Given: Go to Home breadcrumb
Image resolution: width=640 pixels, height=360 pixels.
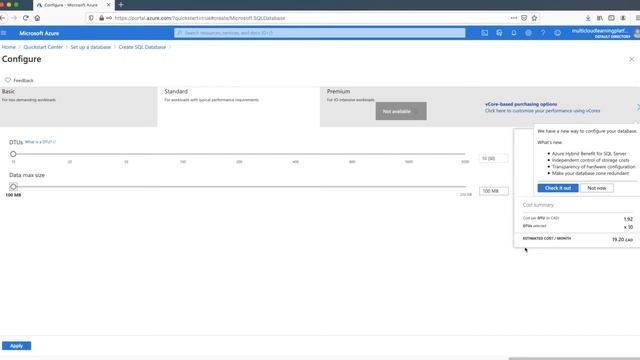Looking at the screenshot, I should pos(9,47).
